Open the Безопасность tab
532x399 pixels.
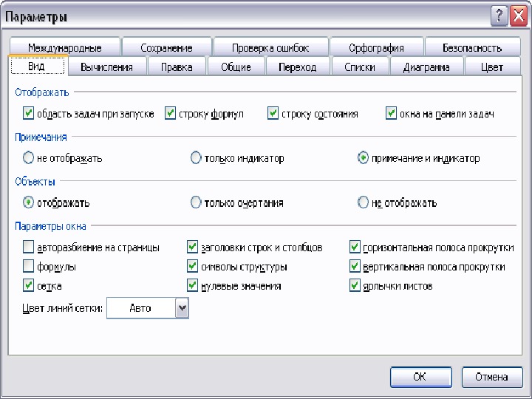(471, 48)
